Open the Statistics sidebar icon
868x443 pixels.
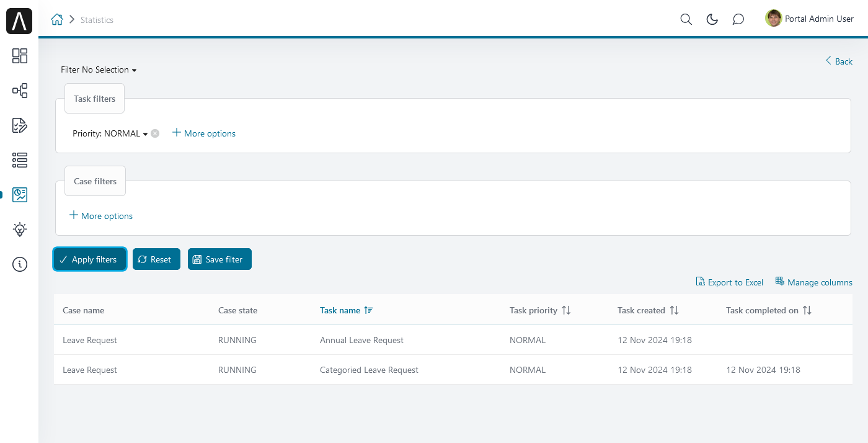coord(20,195)
